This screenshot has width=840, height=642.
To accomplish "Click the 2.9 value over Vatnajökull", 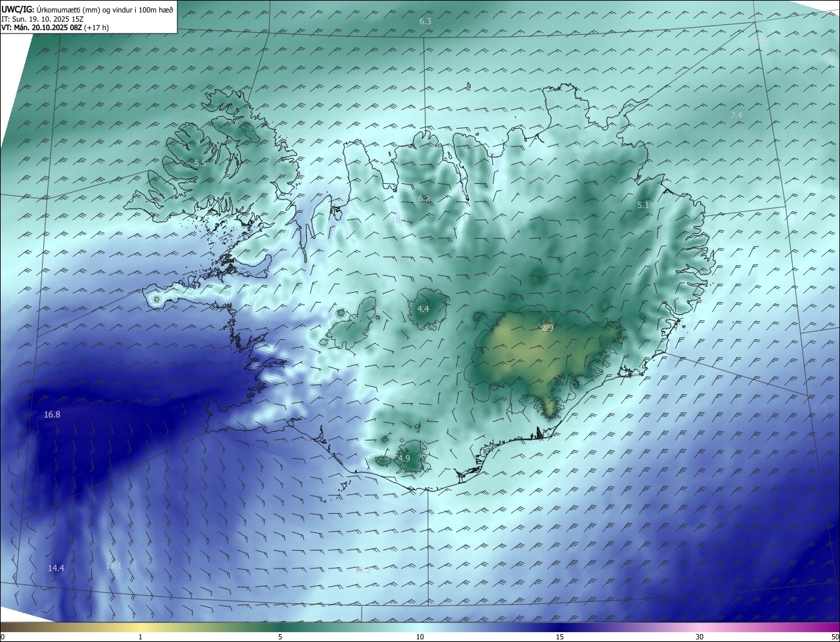I will [547, 328].
